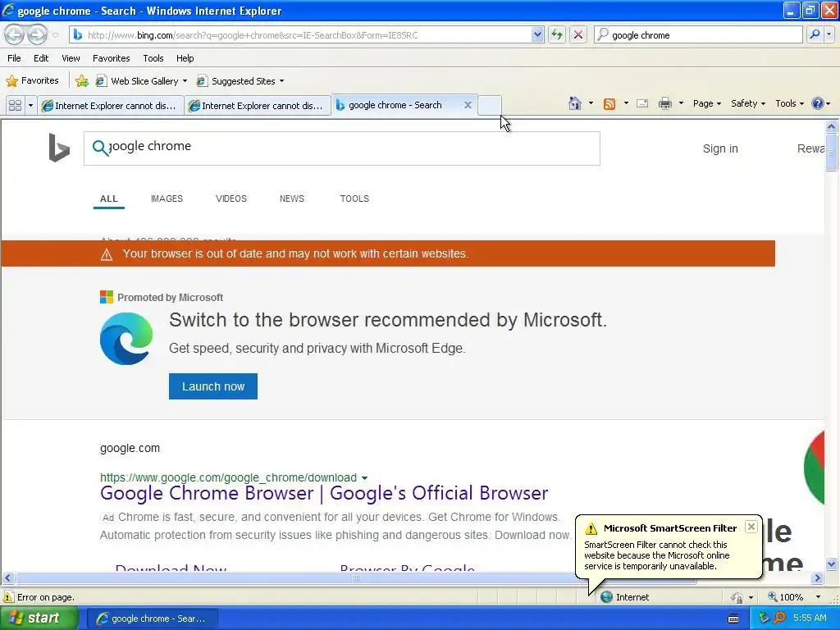Click the Refresh page icon

[557, 35]
